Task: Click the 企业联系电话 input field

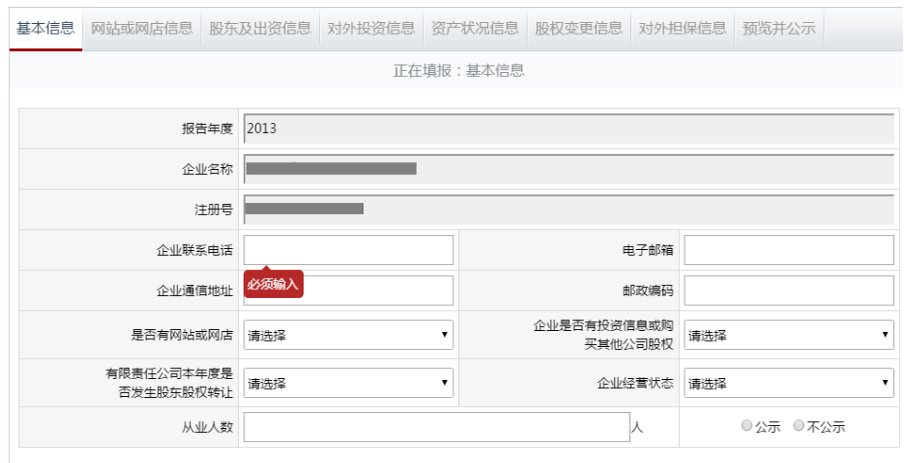Action: [x=348, y=250]
